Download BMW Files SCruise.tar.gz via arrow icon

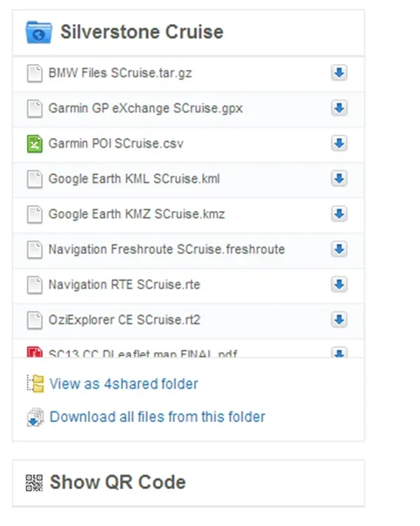pos(339,73)
